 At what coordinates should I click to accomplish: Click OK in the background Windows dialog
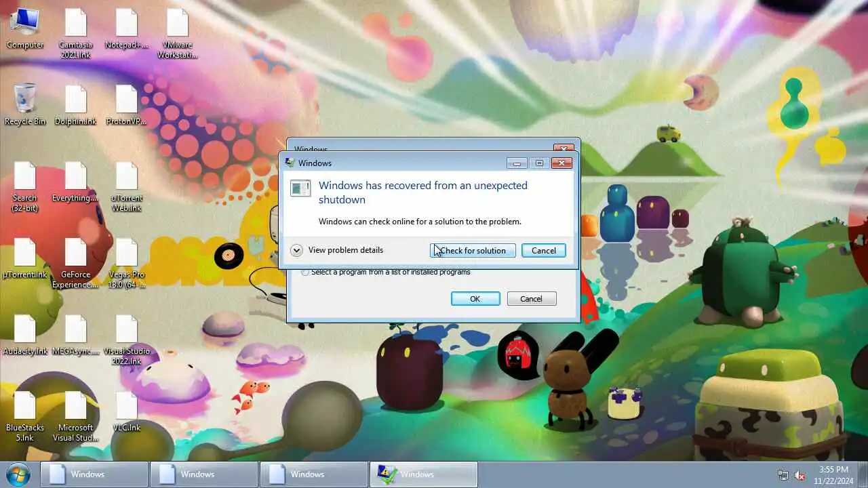click(x=475, y=299)
